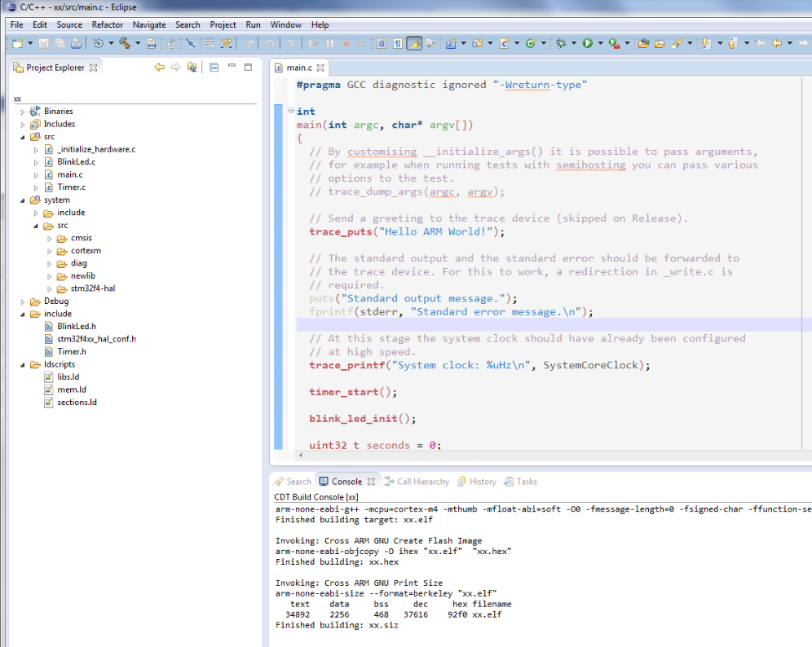Click the editor horizontal scrollbar left arrow
Viewport: 812px width, 647px height.
[301, 456]
